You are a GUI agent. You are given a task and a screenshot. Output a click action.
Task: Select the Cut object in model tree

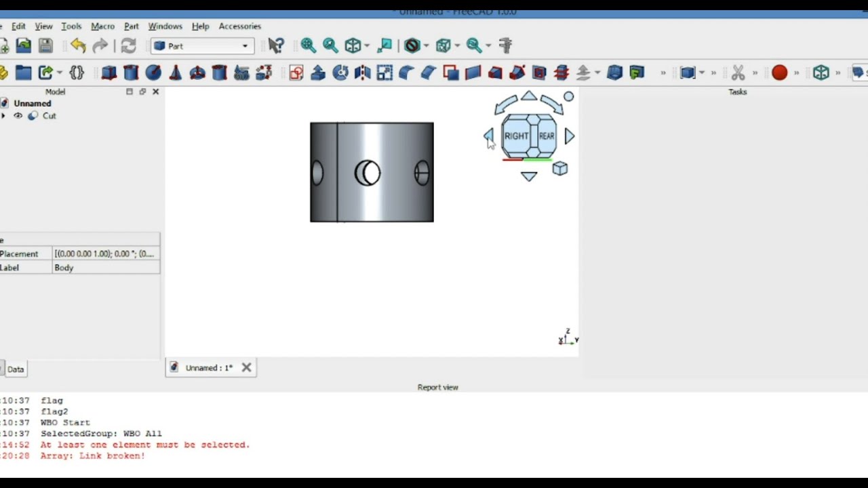pos(49,116)
